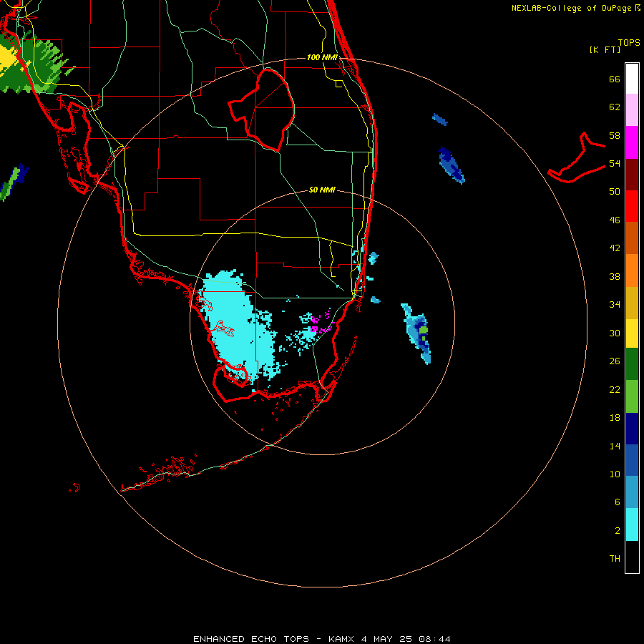Pick the bright red legend swatch

pyautogui.click(x=632, y=206)
